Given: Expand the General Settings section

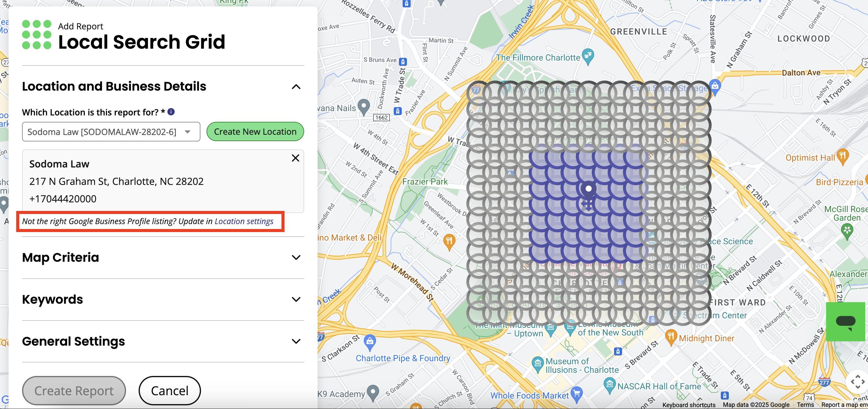Looking at the screenshot, I should pos(296,341).
